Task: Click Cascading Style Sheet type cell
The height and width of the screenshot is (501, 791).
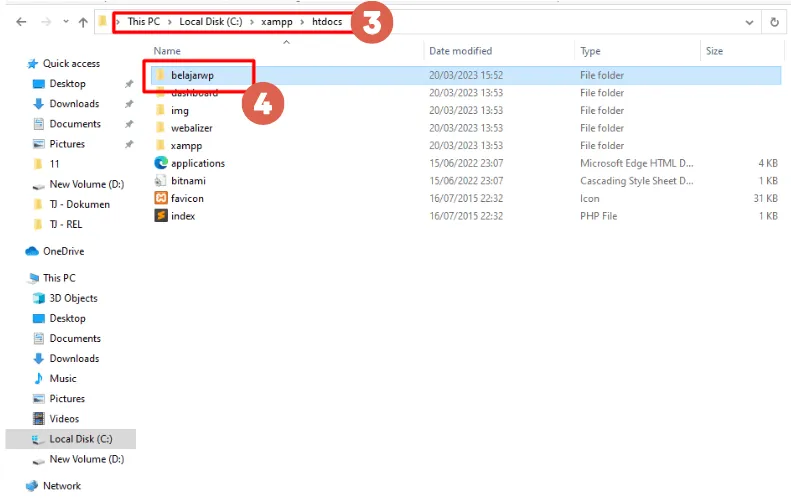Action: pyautogui.click(x=637, y=181)
